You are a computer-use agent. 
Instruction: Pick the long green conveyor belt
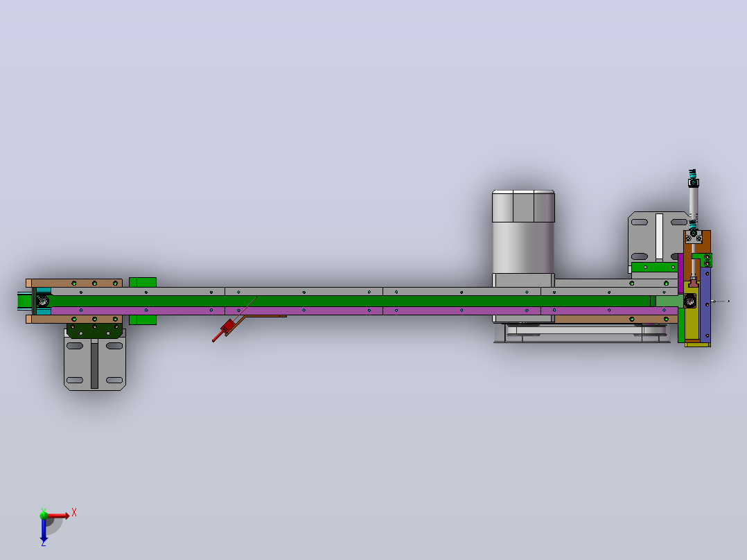click(x=350, y=301)
